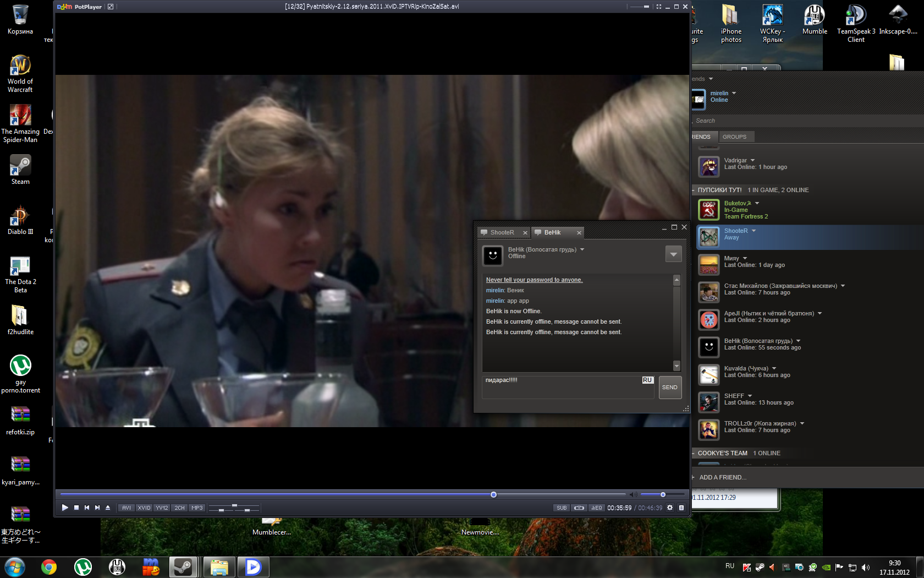Screen dimensions: 924x578
Task: Toggle the EQ equalizer button in PotPlayer
Action: (597, 508)
